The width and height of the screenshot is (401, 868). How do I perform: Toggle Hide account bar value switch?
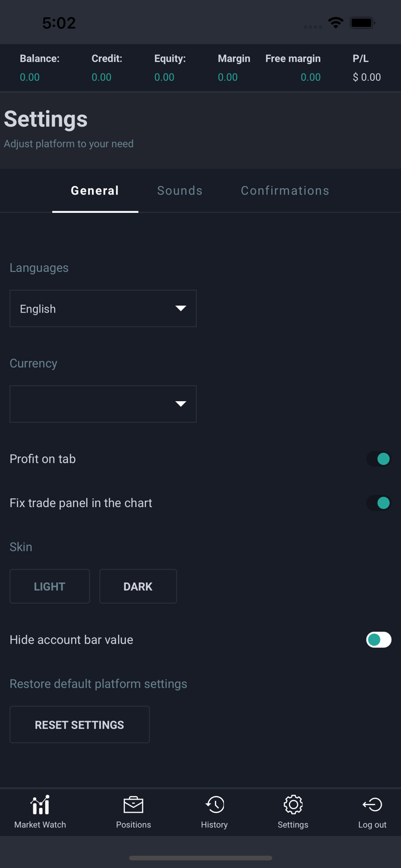tap(379, 640)
